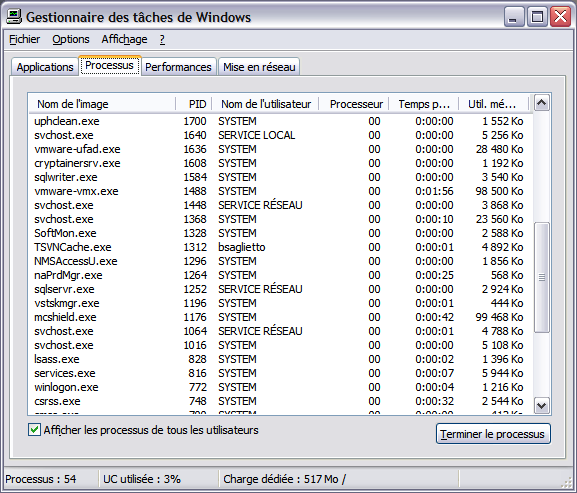Select lsass.exe process
577x493 pixels.
[280, 359]
